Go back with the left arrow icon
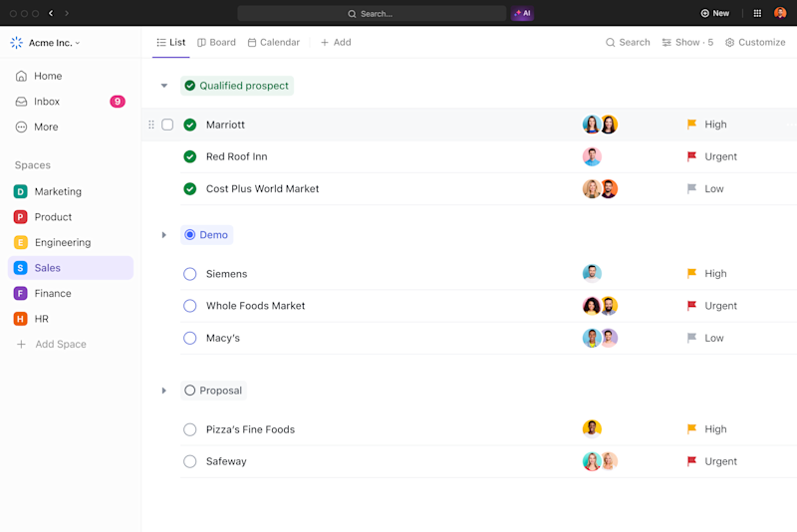797x532 pixels. (51, 13)
